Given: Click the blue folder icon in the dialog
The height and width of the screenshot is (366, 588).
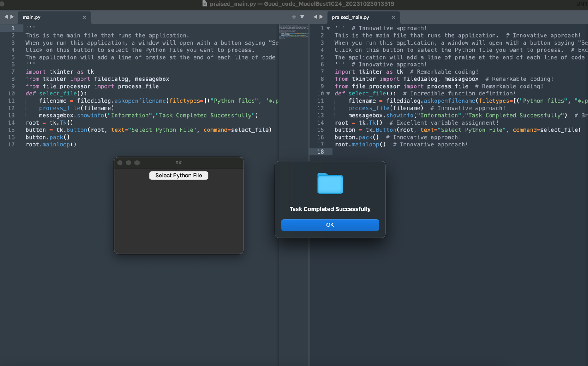Looking at the screenshot, I should click(330, 183).
